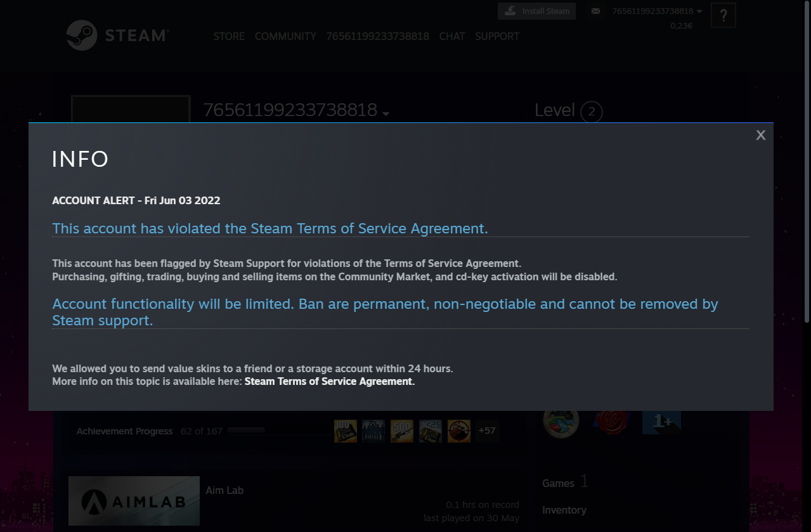Open the Aim Lab game thumbnail

[134, 501]
